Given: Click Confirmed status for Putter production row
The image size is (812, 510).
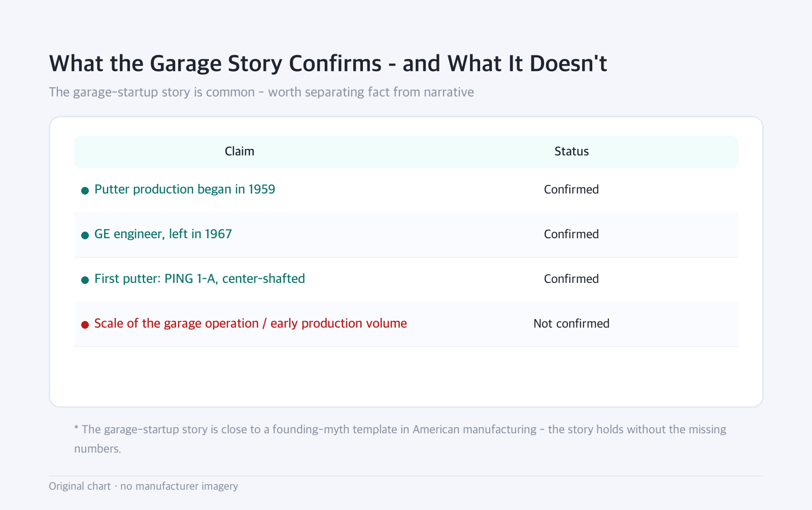Looking at the screenshot, I should coord(571,189).
